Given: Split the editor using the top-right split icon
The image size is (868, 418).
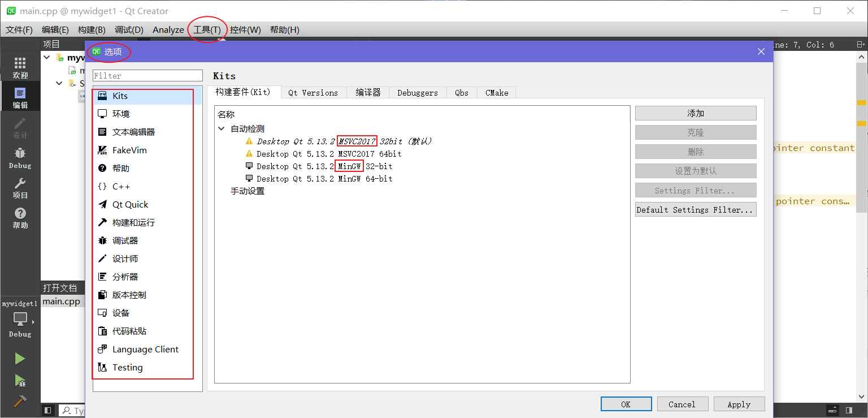Looking at the screenshot, I should click(861, 45).
